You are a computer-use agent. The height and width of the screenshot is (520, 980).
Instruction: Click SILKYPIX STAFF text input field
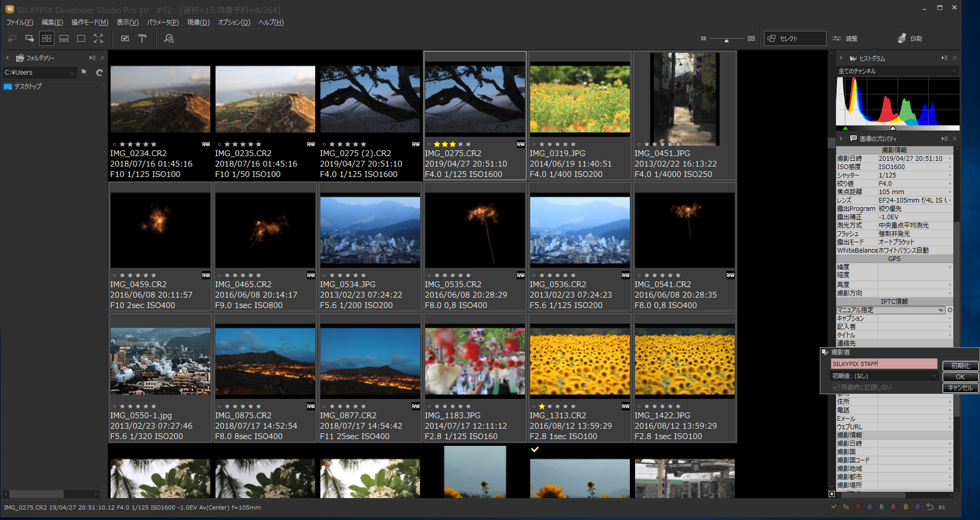pos(884,364)
